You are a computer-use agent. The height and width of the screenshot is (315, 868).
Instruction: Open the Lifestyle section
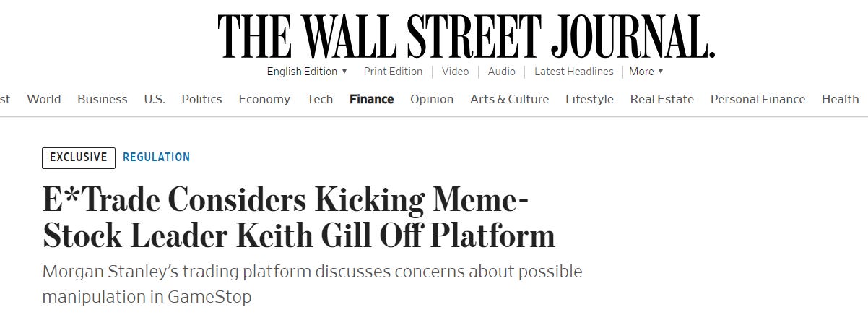[589, 100]
